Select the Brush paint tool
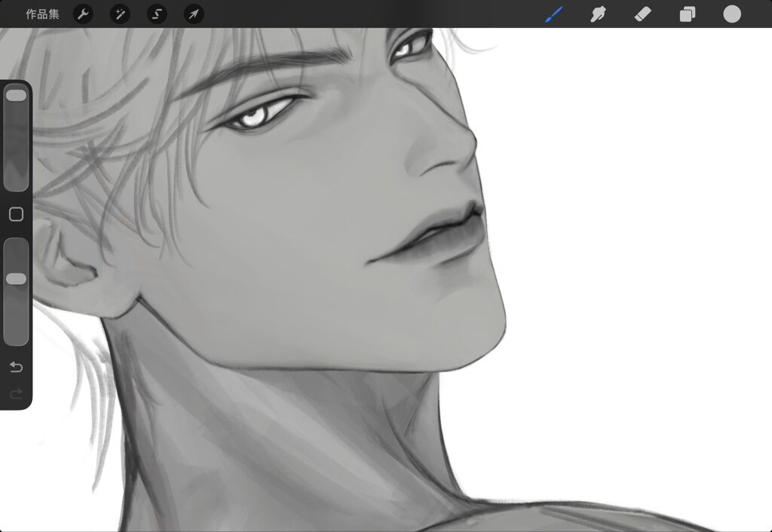 (554, 14)
